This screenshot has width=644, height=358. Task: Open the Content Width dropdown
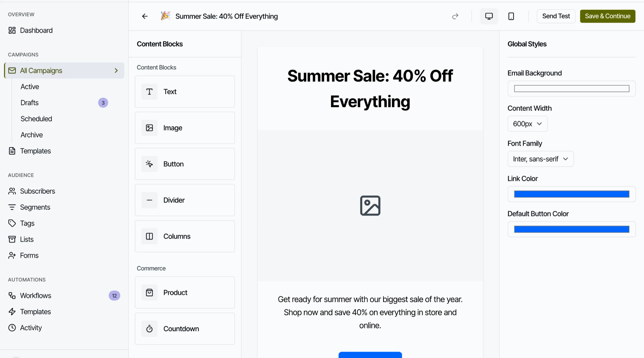click(527, 124)
